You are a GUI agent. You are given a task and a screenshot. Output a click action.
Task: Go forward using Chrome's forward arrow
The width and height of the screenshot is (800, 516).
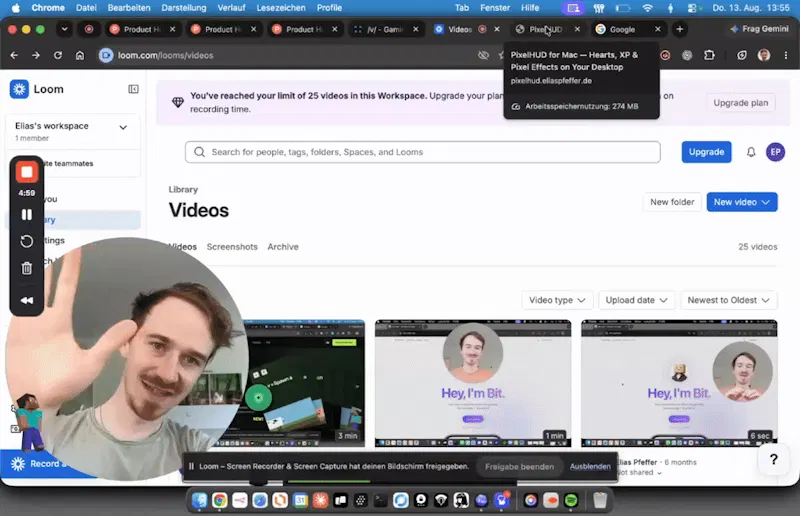click(36, 55)
